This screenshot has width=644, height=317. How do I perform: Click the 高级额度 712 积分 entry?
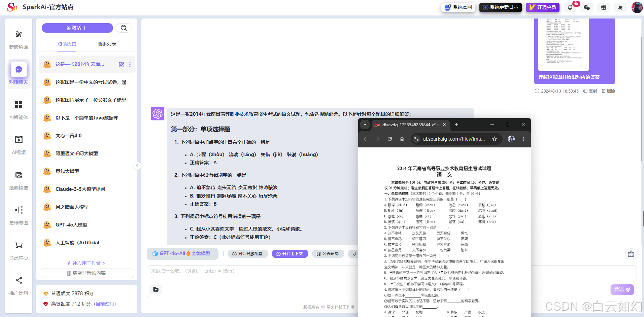tap(79, 304)
